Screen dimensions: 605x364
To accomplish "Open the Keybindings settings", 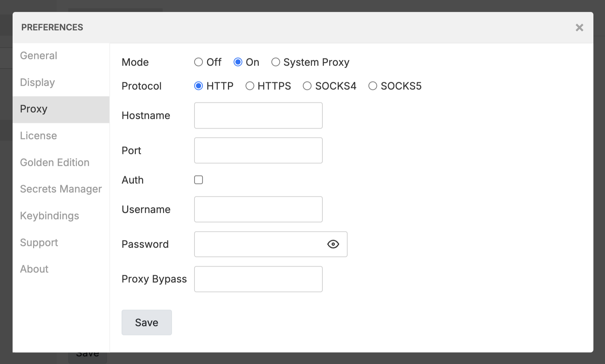I will [x=49, y=215].
